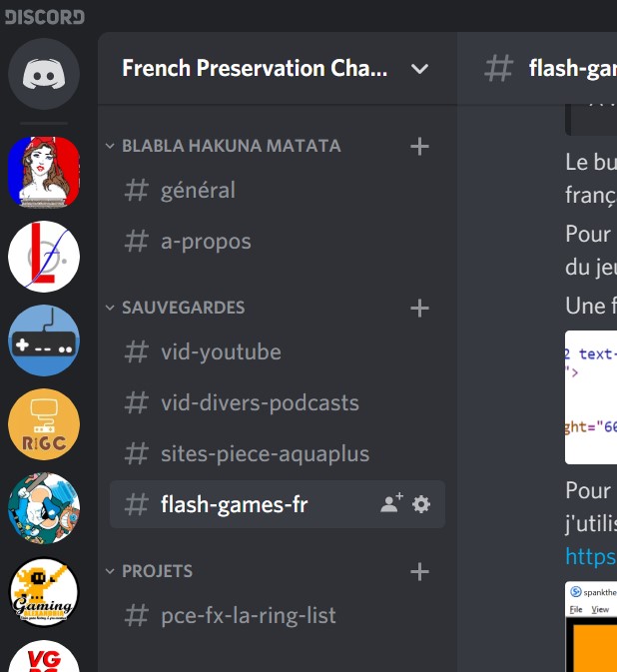Image resolution: width=617 pixels, height=672 pixels.
Task: Open the server with French flag woman avatar
Action: (44, 173)
